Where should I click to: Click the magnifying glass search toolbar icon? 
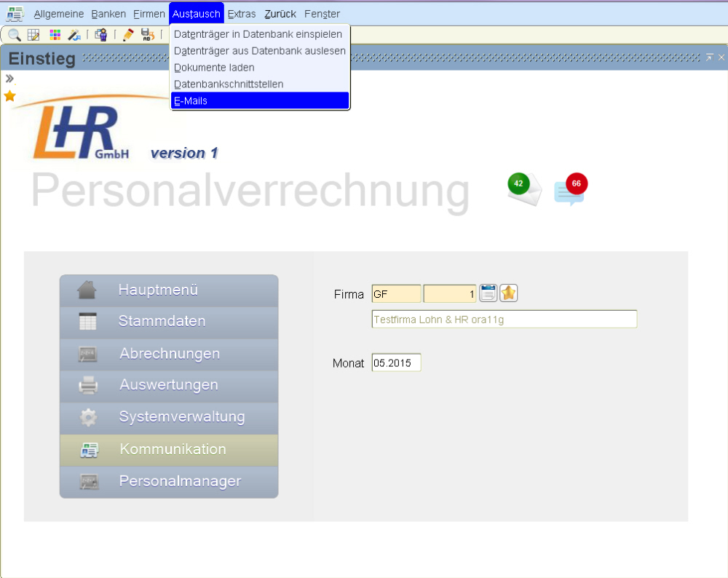(15, 35)
